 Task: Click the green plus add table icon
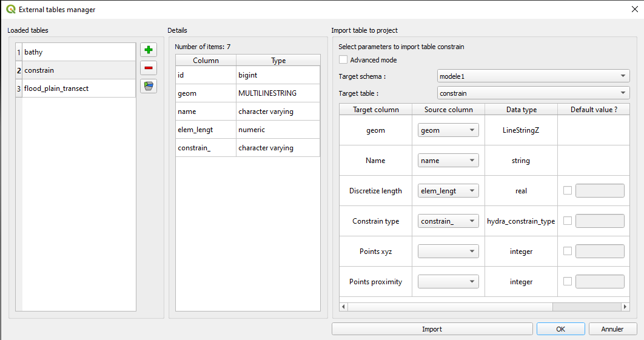(149, 50)
